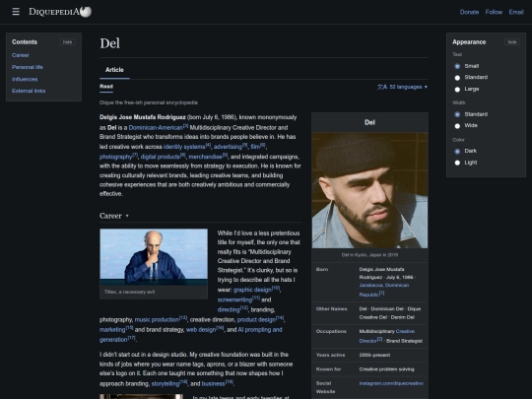Click 'Del in Kyoto, Japan in 2019' caption

coord(369,255)
